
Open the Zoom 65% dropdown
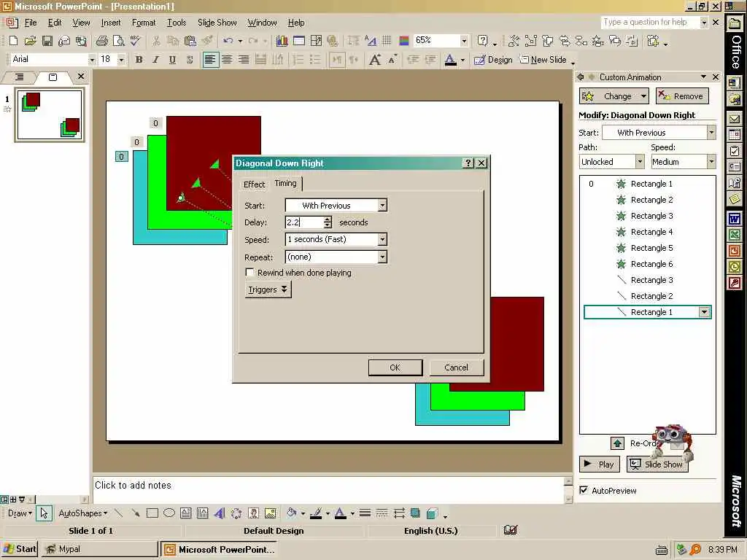(x=463, y=41)
